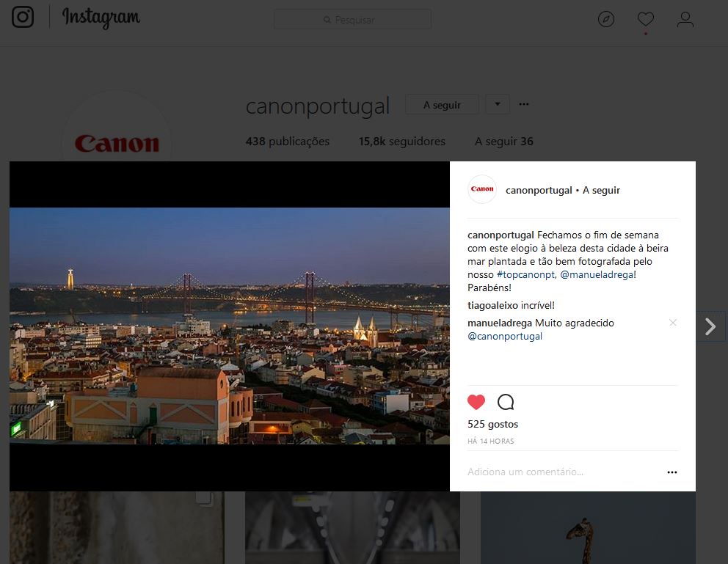
Task: Open canonportugal username in post header
Action: pos(539,190)
